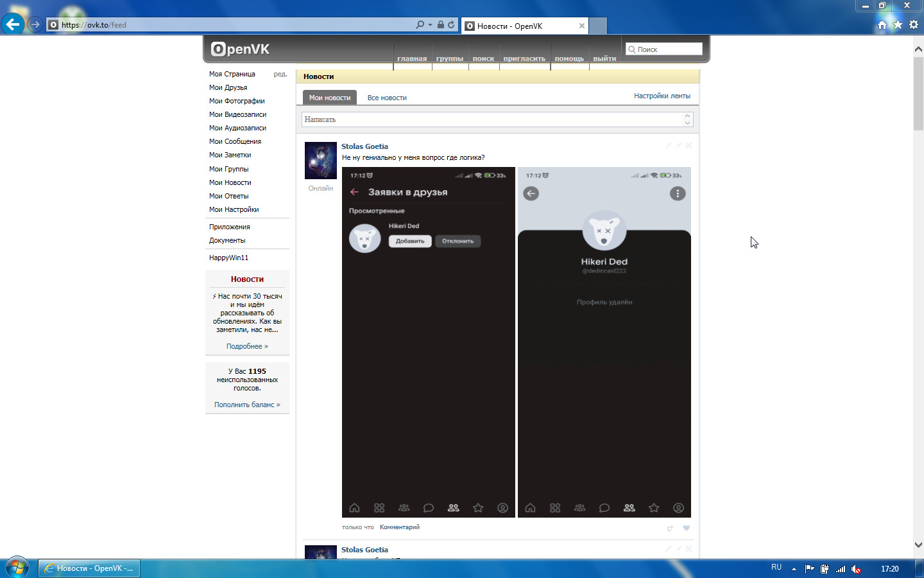The height and width of the screenshot is (578, 924).
Task: Open Подробнее » in the news box
Action: point(247,346)
